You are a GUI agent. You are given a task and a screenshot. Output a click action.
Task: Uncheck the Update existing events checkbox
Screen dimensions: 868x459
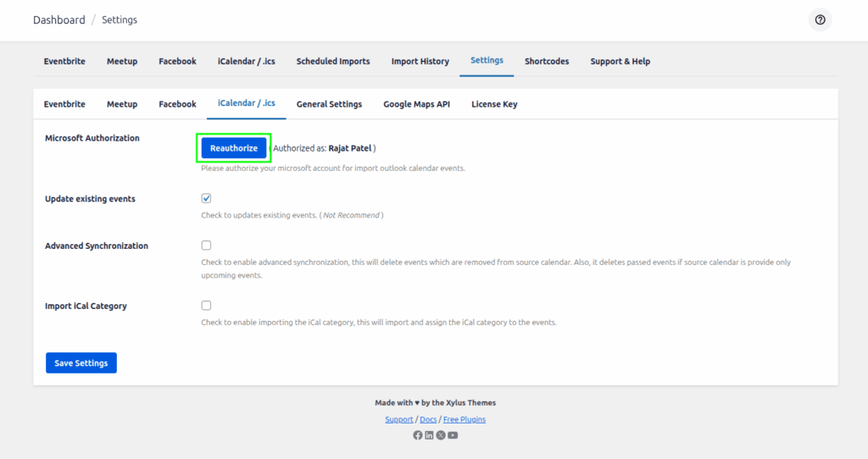click(x=206, y=198)
